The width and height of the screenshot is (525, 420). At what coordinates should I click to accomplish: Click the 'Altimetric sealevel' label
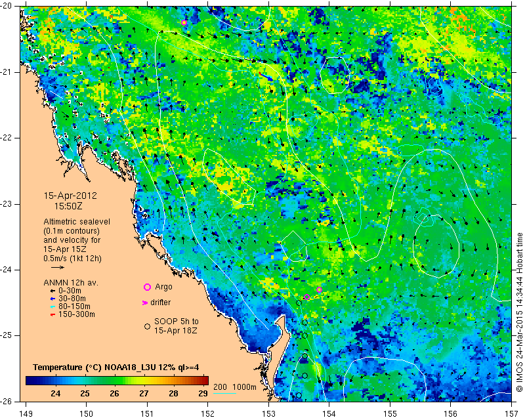(77, 222)
